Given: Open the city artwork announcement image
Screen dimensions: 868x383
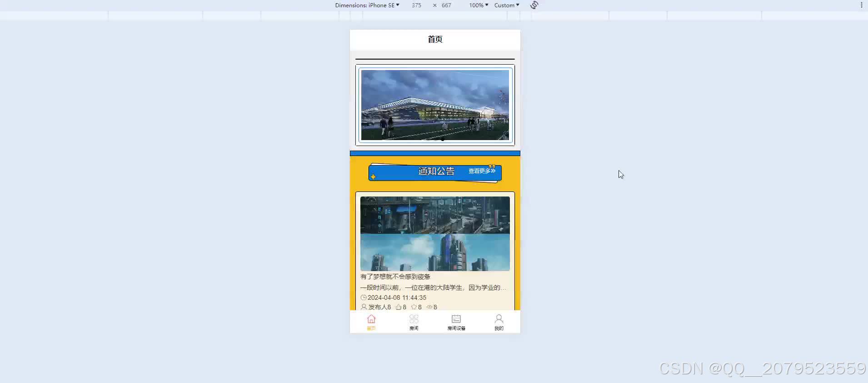Looking at the screenshot, I should pyautogui.click(x=435, y=234).
